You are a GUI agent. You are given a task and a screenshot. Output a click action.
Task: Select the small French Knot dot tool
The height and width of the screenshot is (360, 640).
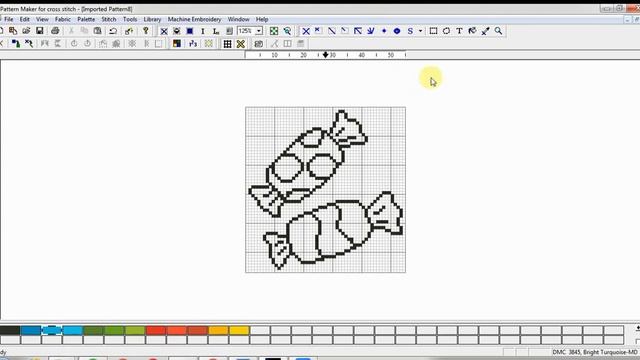[384, 31]
